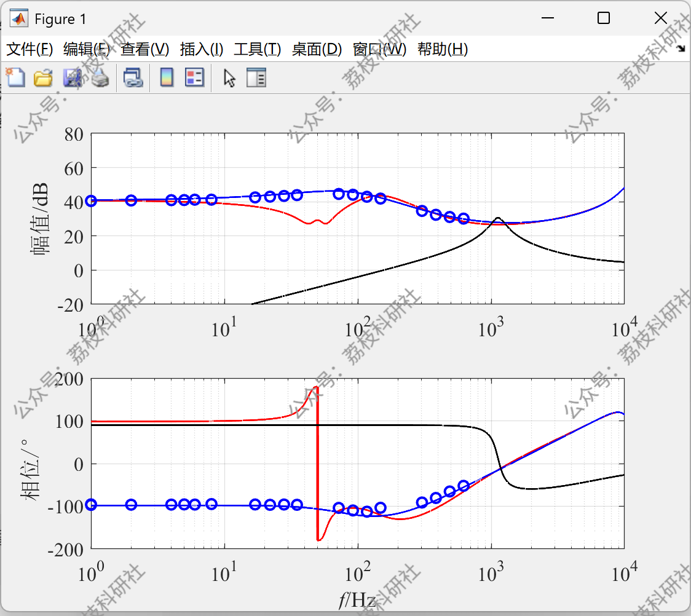Open the 桌面(D) menu
The height and width of the screenshot is (616, 691).
click(317, 49)
